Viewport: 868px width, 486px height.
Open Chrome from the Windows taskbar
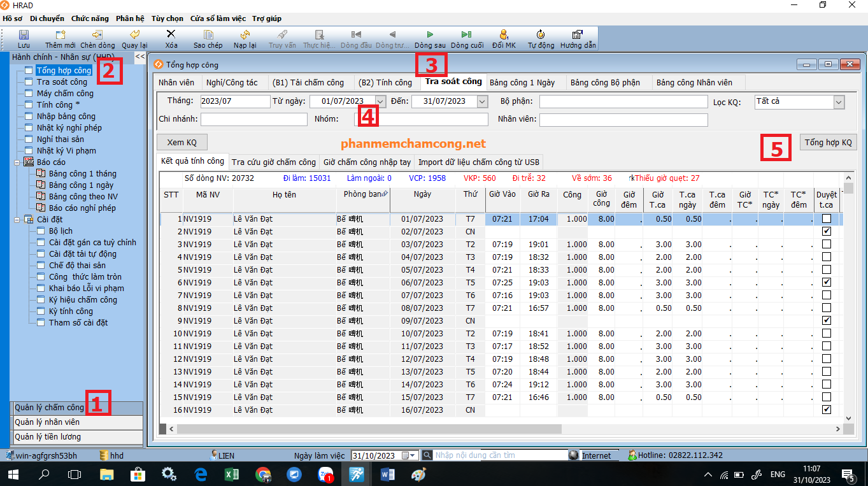263,475
